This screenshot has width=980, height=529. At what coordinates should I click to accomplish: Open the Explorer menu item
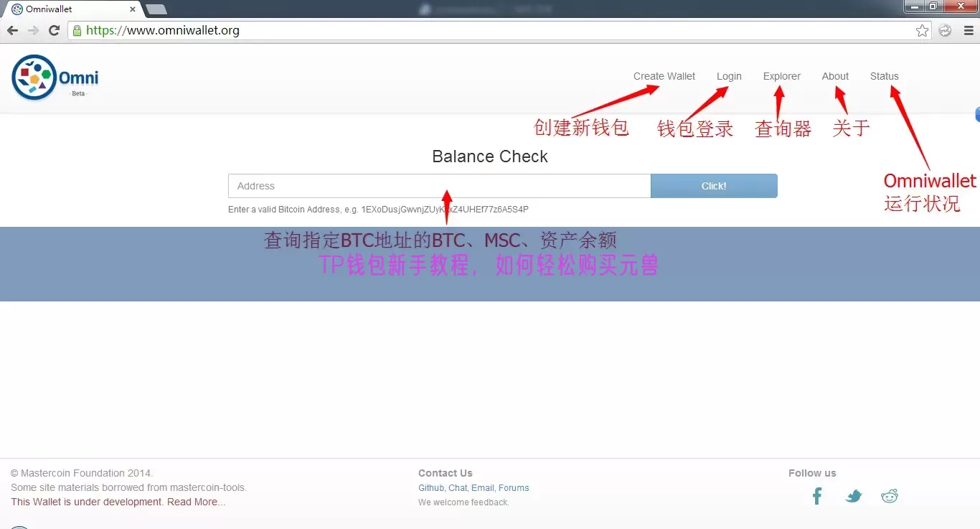(782, 76)
